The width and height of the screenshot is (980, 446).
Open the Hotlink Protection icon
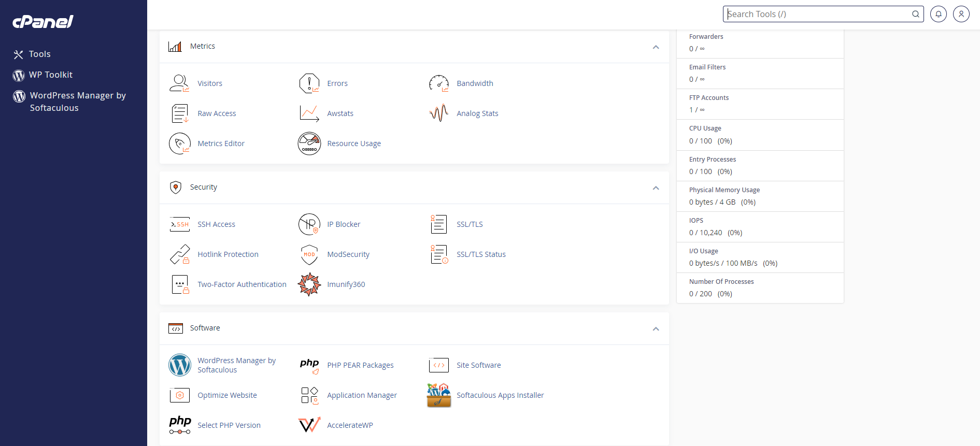tap(180, 254)
